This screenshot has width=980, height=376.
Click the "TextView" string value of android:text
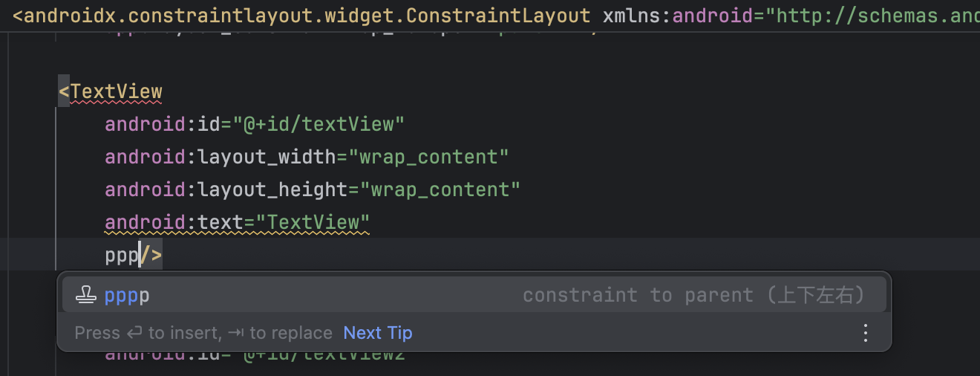click(x=318, y=222)
